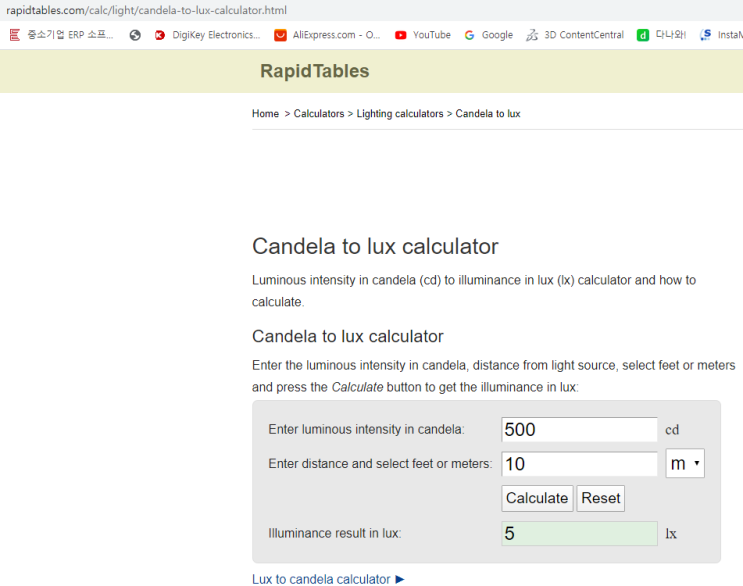The width and height of the screenshot is (743, 586).
Task: Open the Lighting calculators breadcrumb
Action: (400, 114)
